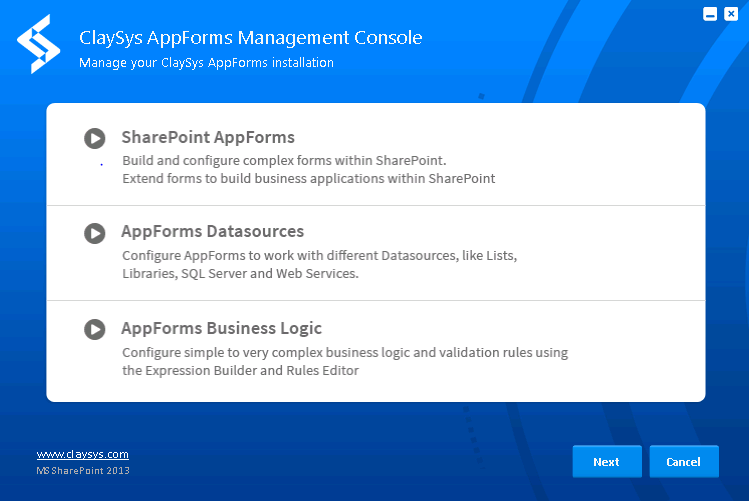Click 'Configure simple to very complex business logic' text
Viewport: 749px width, 501px height.
[345, 352]
